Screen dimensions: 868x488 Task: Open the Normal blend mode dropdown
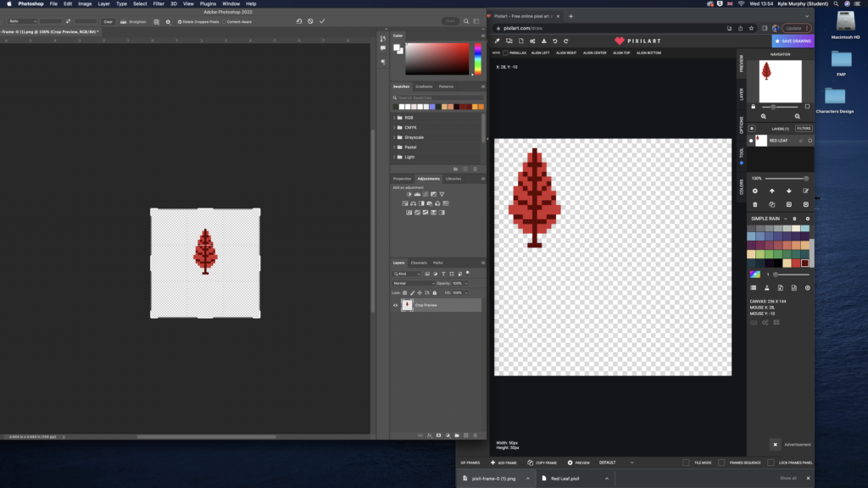pyautogui.click(x=414, y=283)
